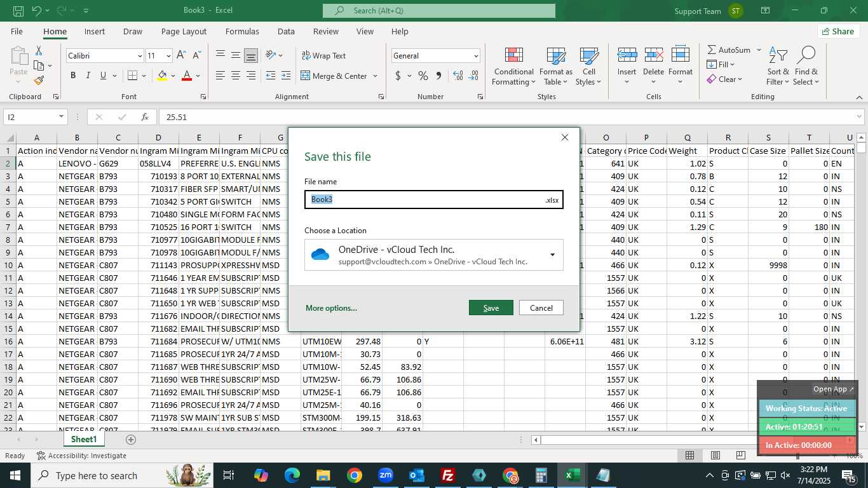Screen dimensions: 868x488
Task: Click the Format cells icon
Action: click(681, 56)
